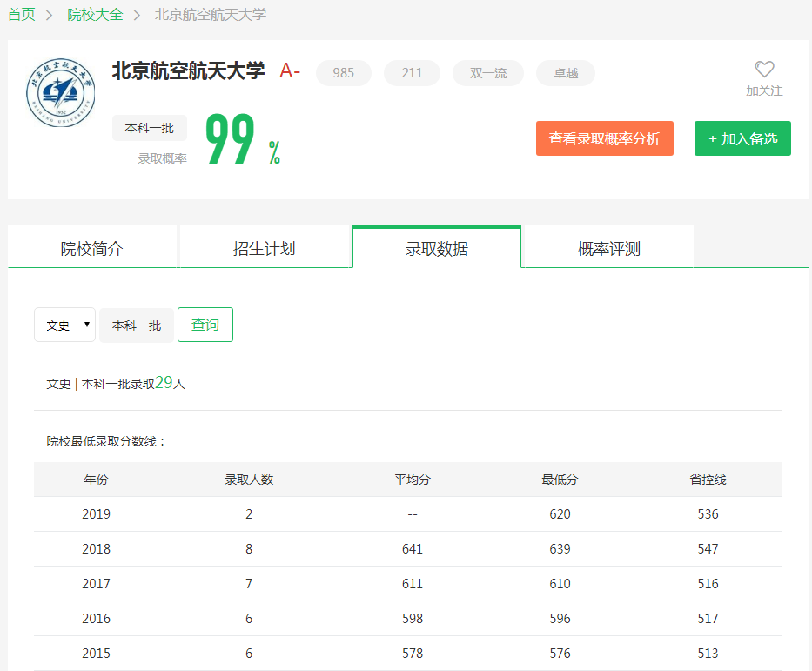Open the 文史 subject dropdown
This screenshot has width=812, height=671.
(65, 325)
